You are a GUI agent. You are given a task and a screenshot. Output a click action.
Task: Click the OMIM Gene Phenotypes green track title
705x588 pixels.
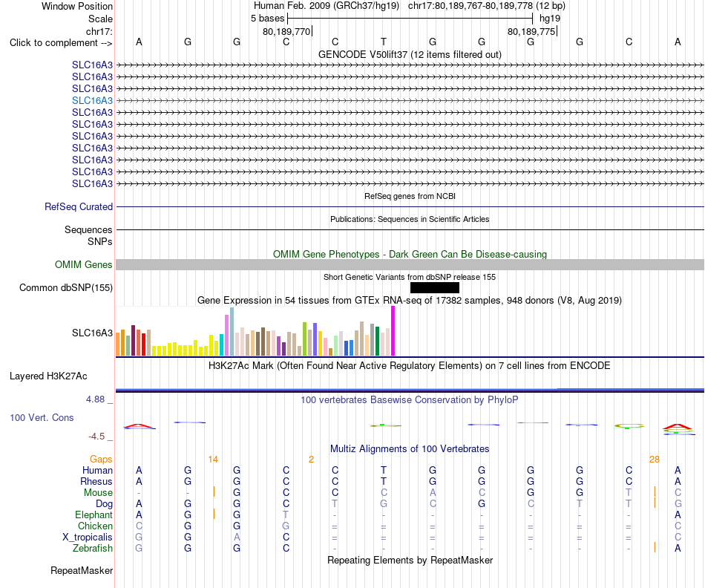410,254
